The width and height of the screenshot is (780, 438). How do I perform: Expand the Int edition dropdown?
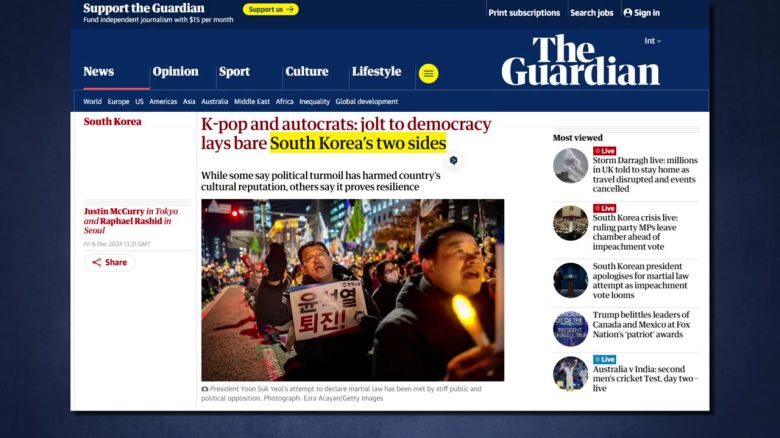[x=653, y=41]
